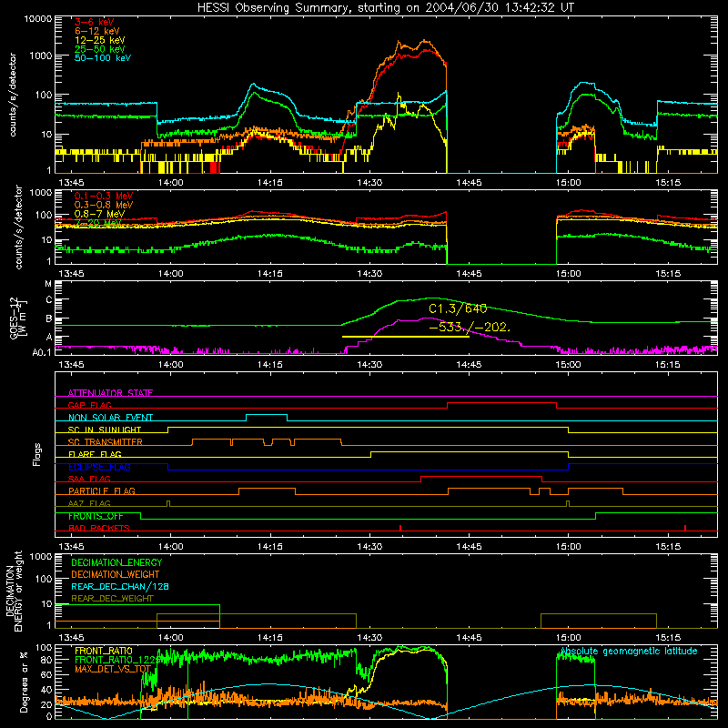
Task: Click the MAX_DET_VS_TOT legend label
Action: (113, 669)
